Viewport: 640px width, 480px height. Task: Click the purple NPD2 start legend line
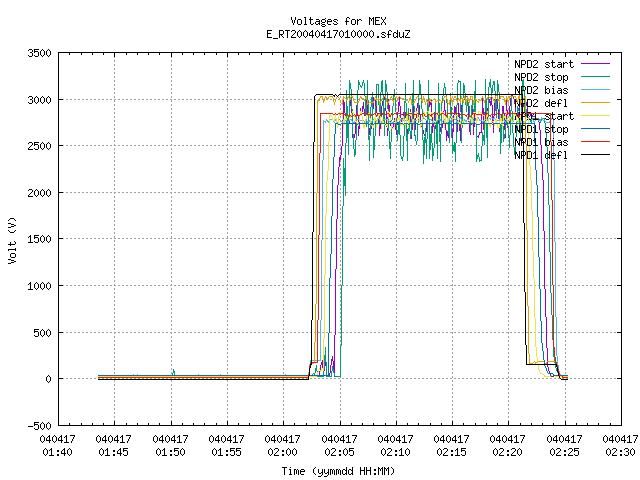596,64
